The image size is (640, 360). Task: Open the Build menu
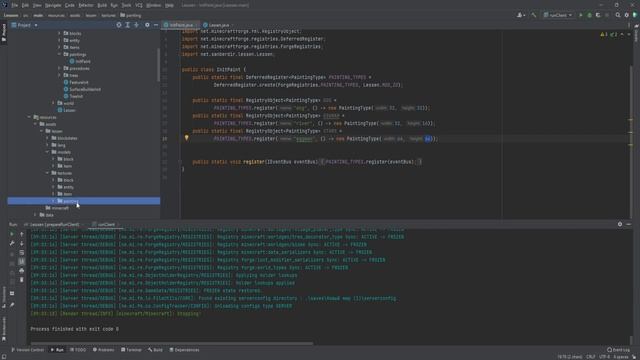point(102,5)
